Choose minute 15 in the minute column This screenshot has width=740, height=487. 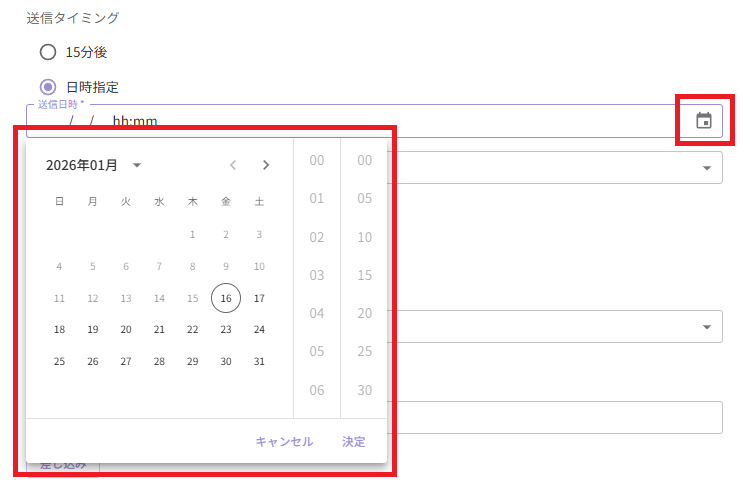364,275
